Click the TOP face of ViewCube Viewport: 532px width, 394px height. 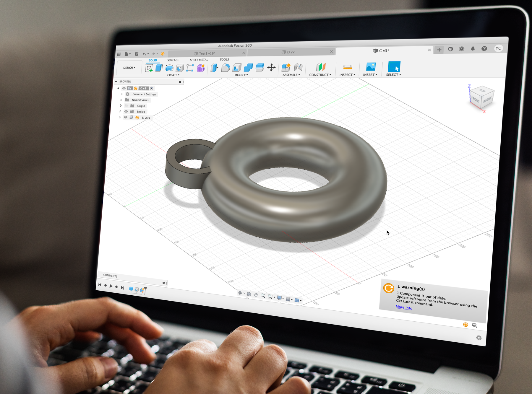[x=482, y=91]
